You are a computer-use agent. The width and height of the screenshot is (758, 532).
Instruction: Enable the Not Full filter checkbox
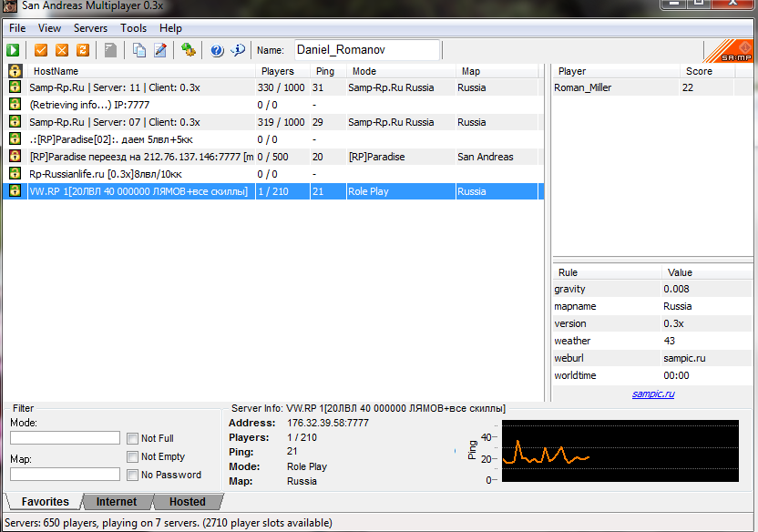[x=132, y=438]
